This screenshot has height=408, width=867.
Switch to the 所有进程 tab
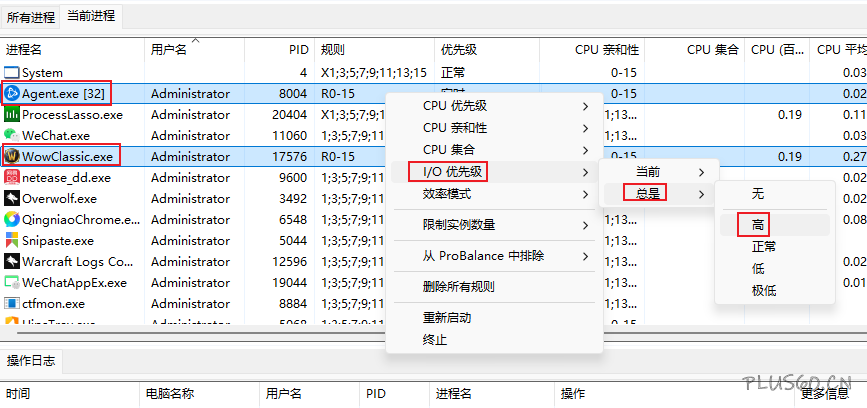click(31, 17)
